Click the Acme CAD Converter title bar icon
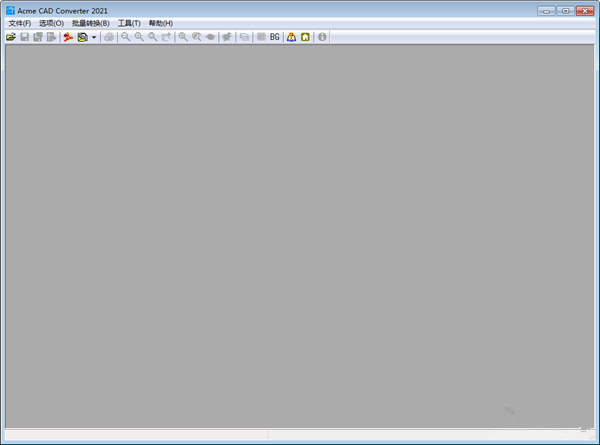 tap(10, 9)
